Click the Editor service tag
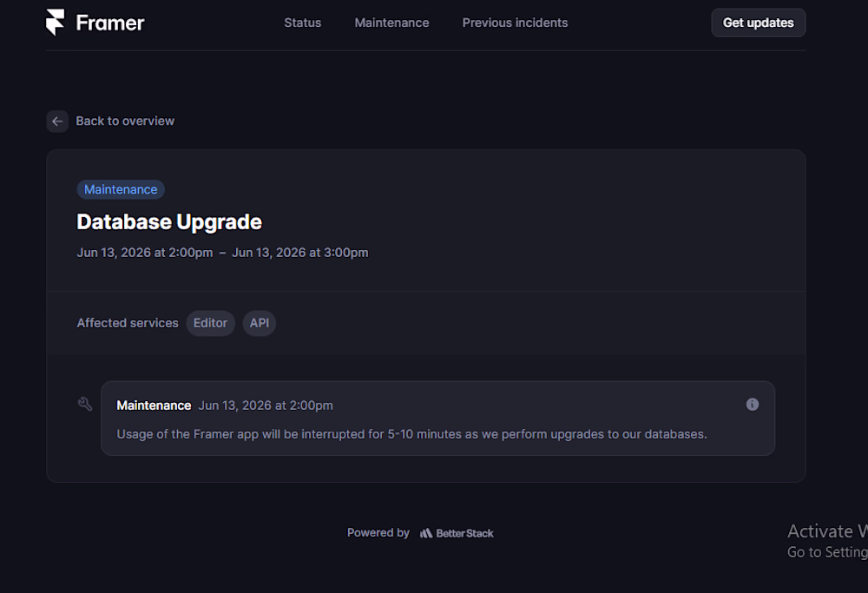The width and height of the screenshot is (868, 593). click(210, 323)
